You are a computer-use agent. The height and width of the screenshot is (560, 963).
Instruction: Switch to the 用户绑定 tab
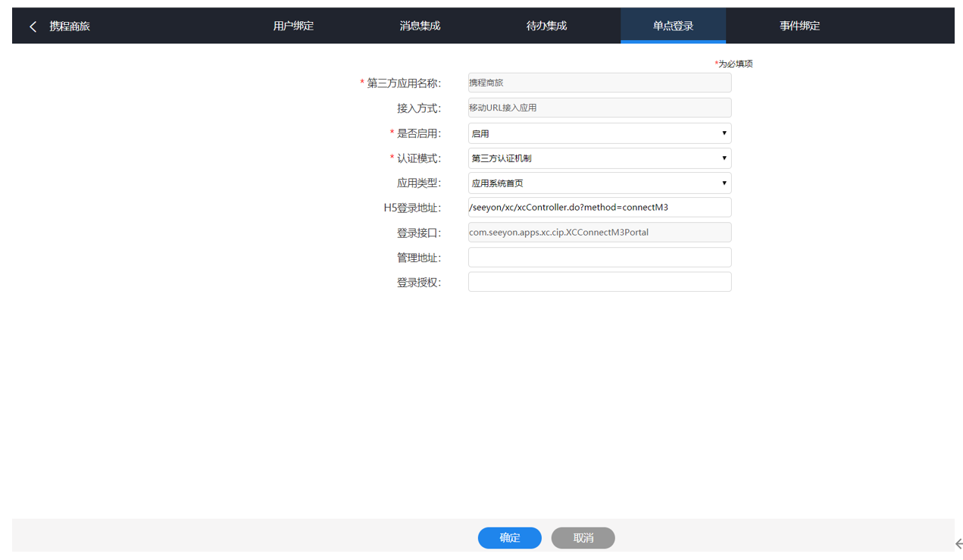pyautogui.click(x=293, y=26)
